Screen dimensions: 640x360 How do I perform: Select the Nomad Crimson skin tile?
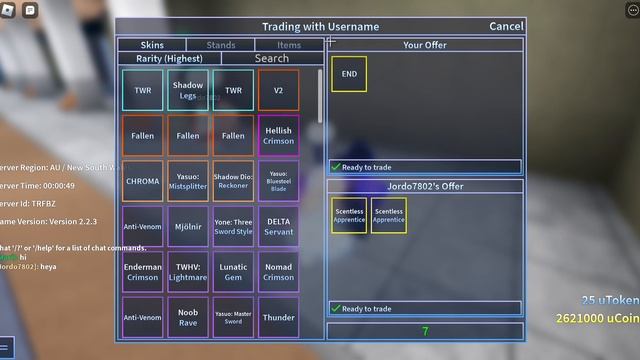coord(278,272)
